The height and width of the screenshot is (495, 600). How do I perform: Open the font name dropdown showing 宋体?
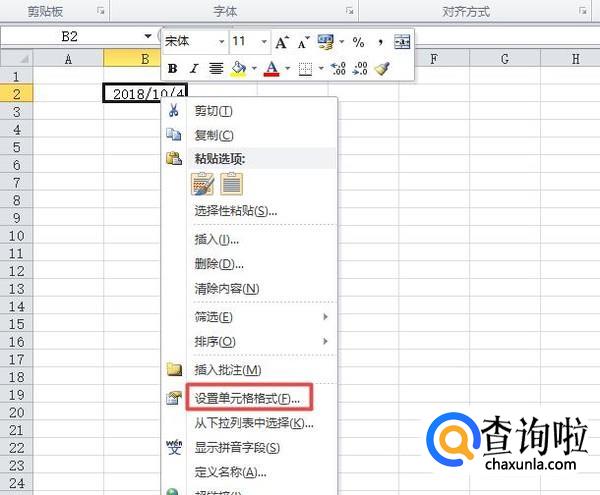222,41
